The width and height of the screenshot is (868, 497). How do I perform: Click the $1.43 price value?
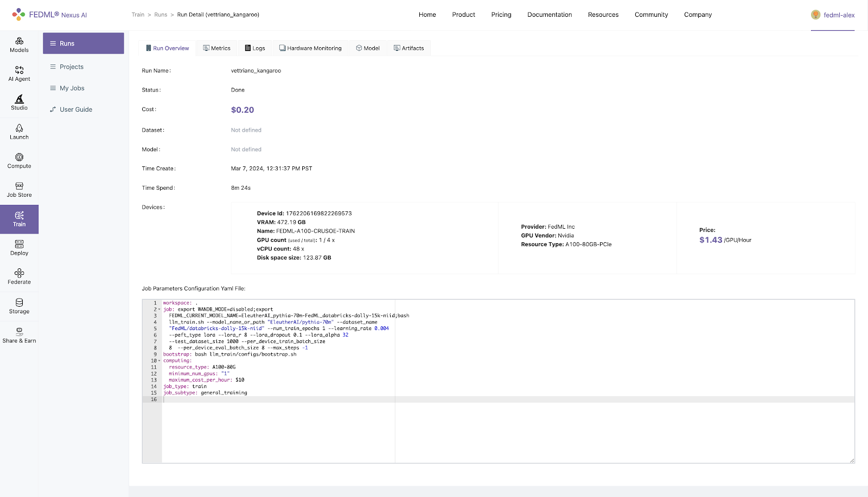click(711, 240)
